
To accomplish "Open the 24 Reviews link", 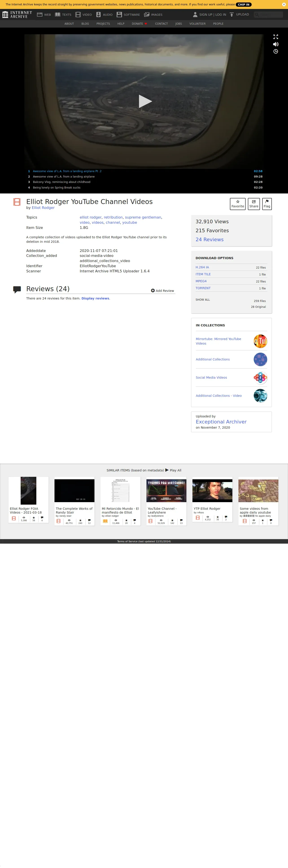I will (x=209, y=240).
